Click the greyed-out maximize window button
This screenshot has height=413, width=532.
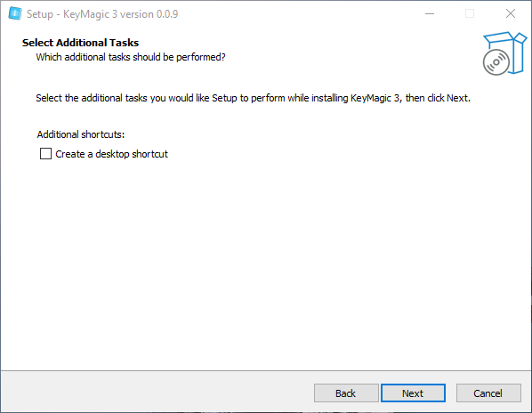[x=470, y=13]
